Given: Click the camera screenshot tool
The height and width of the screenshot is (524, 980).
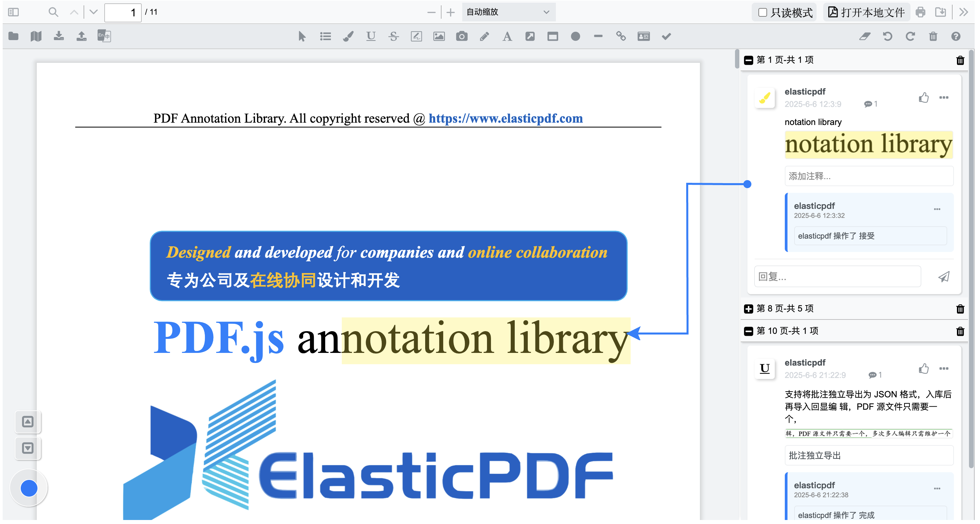Looking at the screenshot, I should click(x=462, y=36).
